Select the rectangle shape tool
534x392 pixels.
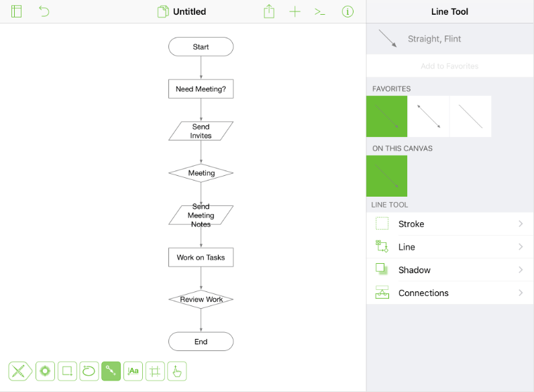[67, 371]
